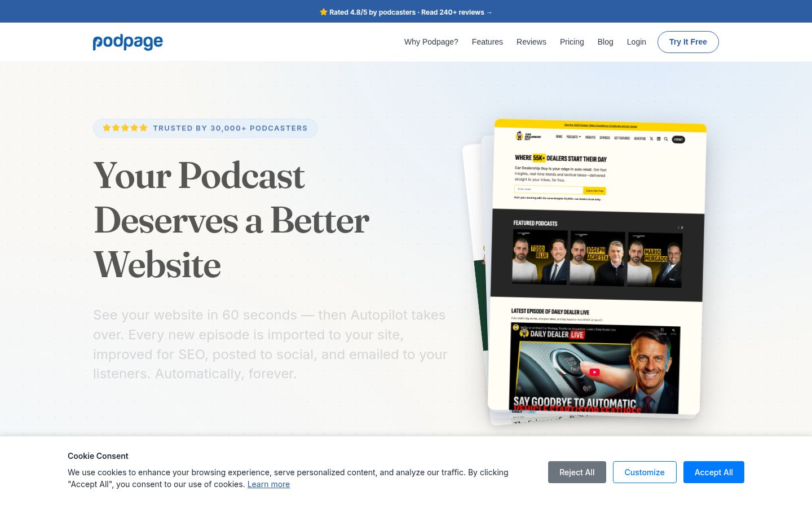Click the gold star in the top banner

click(324, 12)
